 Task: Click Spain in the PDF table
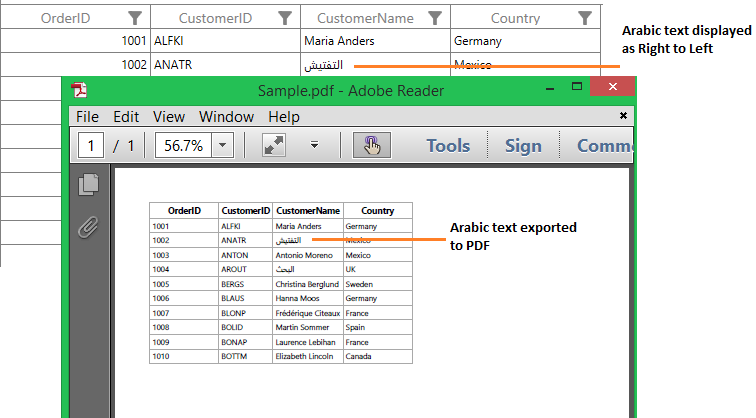click(x=355, y=327)
